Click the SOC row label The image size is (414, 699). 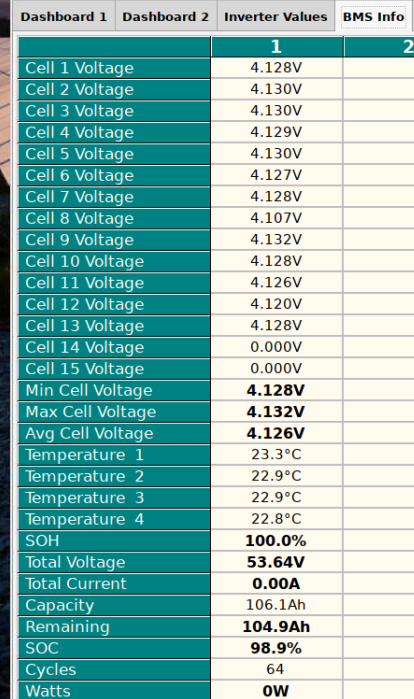click(x=42, y=648)
